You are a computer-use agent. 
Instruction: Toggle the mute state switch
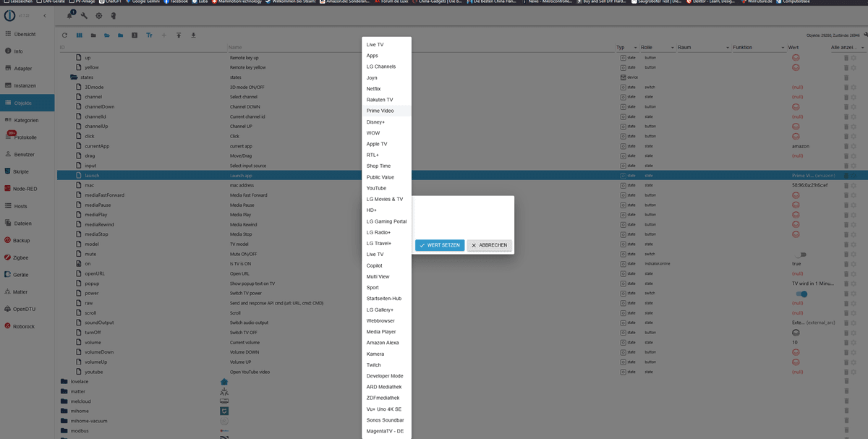799,254
